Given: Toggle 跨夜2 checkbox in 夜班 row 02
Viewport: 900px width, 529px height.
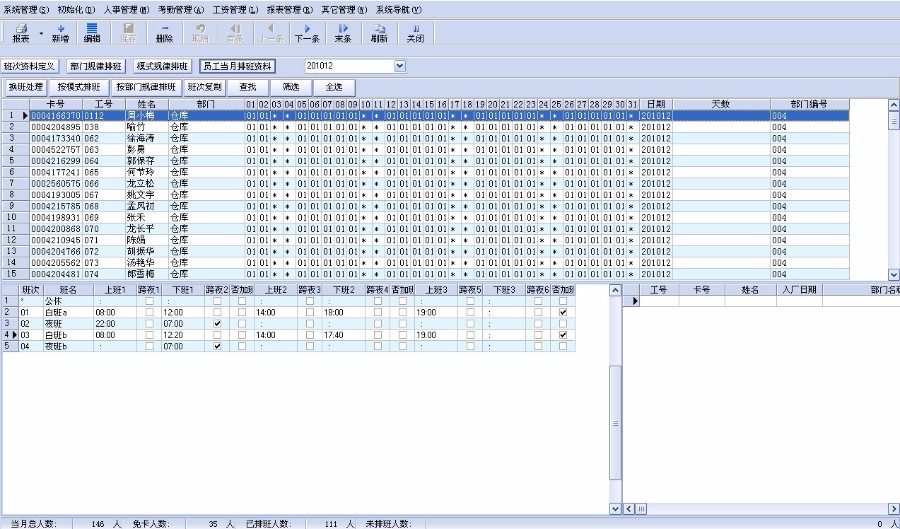Looking at the screenshot, I should click(x=217, y=324).
